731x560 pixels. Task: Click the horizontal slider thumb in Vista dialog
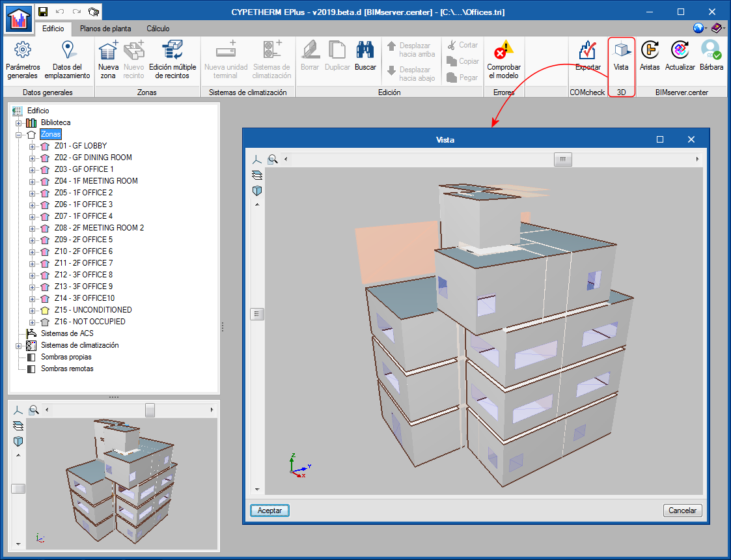pos(562,160)
